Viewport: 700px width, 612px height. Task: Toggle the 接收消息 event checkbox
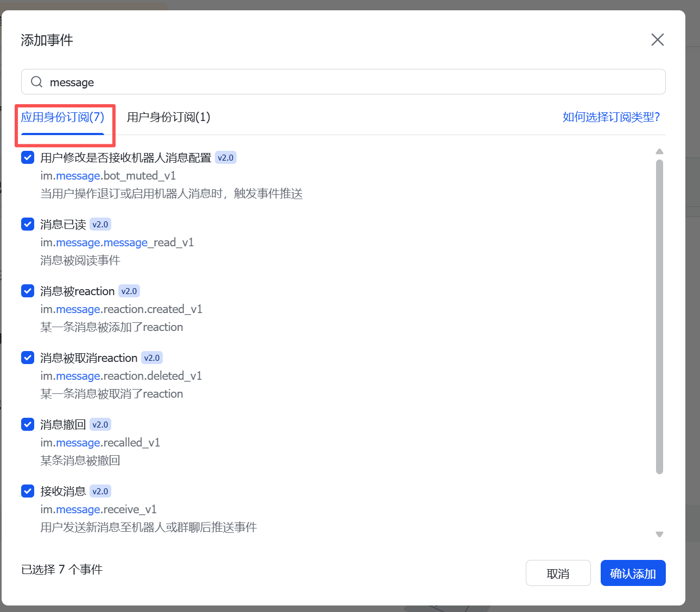[x=28, y=491]
